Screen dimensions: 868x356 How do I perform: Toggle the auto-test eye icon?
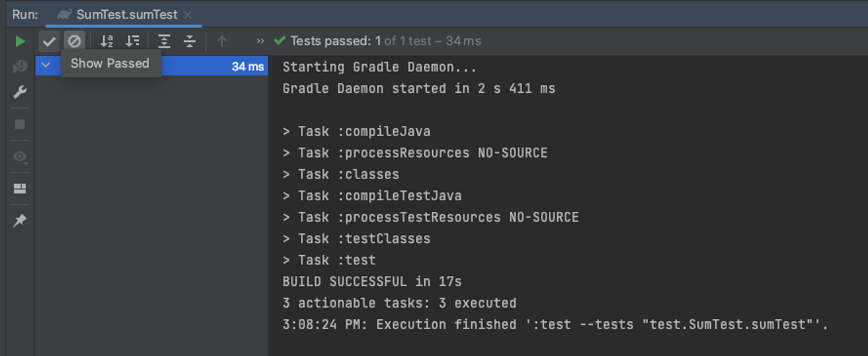click(20, 157)
